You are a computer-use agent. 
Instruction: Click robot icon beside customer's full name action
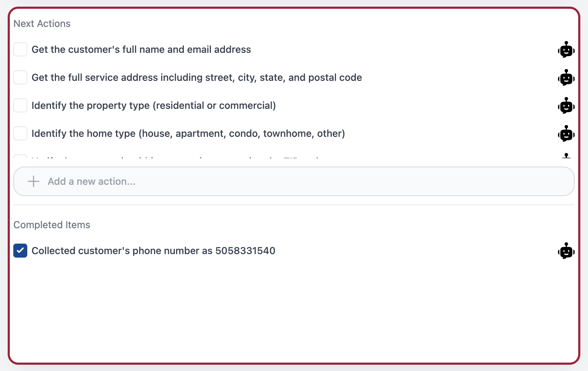[x=566, y=50]
